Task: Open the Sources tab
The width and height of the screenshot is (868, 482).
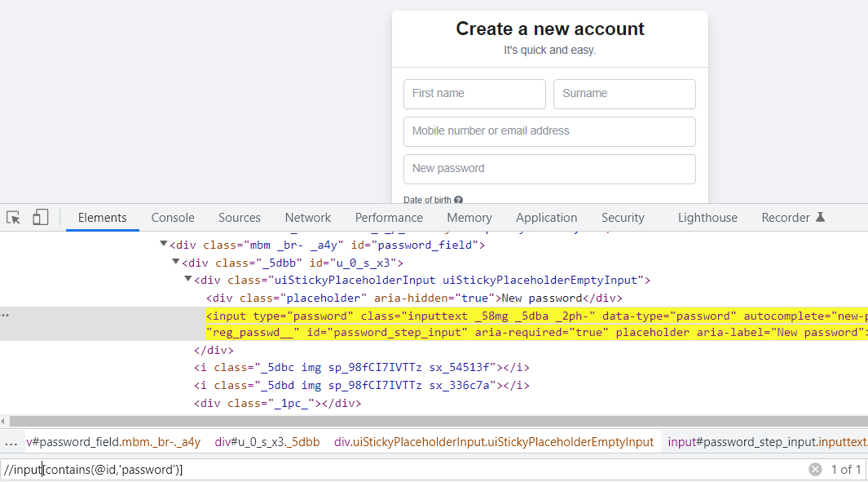Action: pyautogui.click(x=239, y=218)
